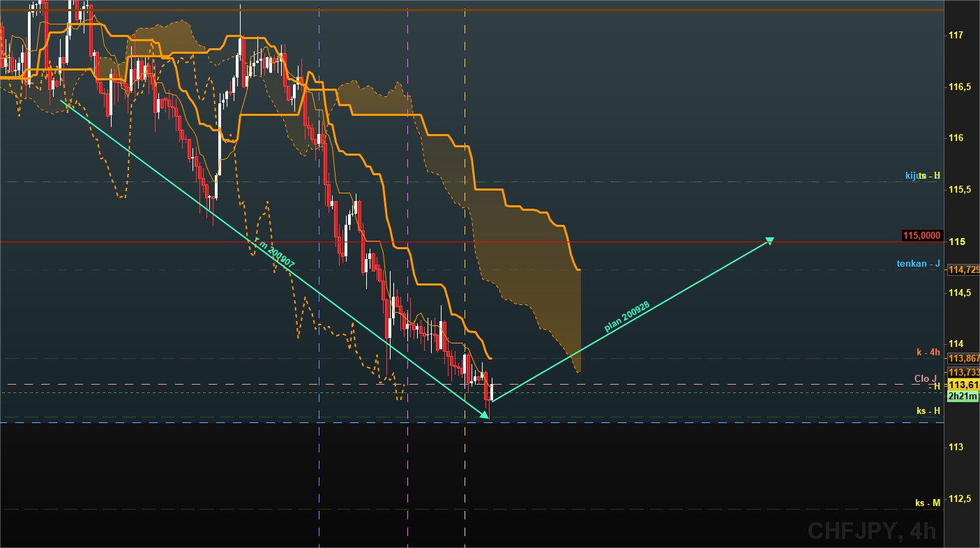Click the downtrend arrow's arrowhead near the low
Image resolution: width=980 pixels, height=548 pixels.
(x=485, y=415)
